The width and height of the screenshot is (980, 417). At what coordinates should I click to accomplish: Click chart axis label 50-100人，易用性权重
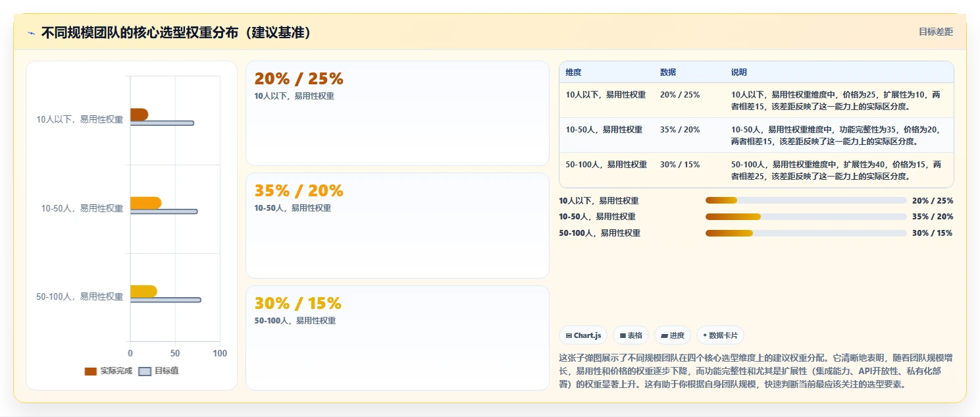point(80,296)
